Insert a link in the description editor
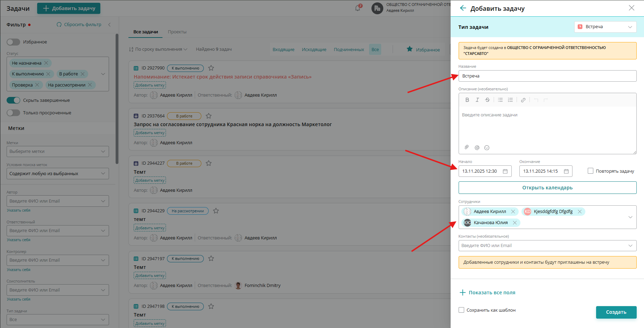644x328 pixels. coord(523,100)
